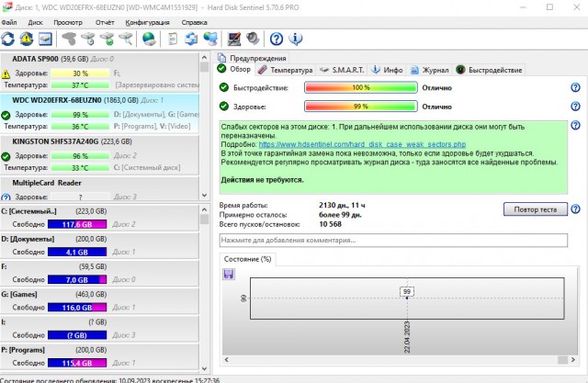Select the WDC WD20EFRX-68EUZN0 disk entry

[99, 113]
